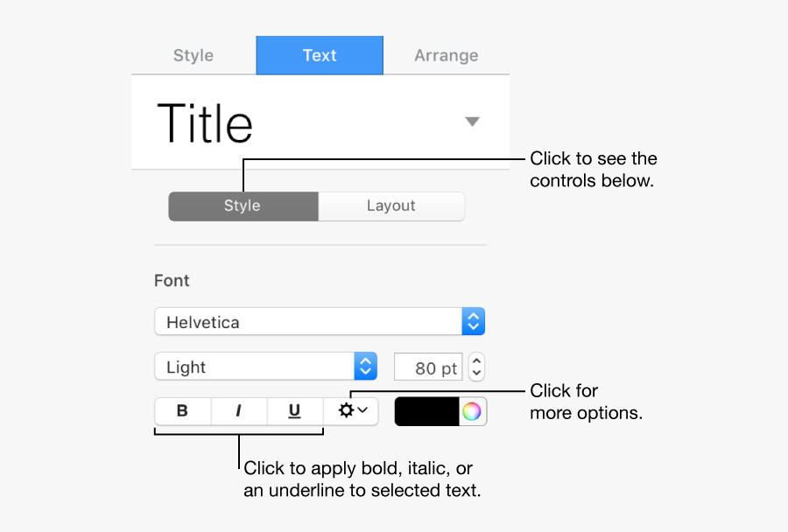Switch to the Layout segment button

point(390,206)
